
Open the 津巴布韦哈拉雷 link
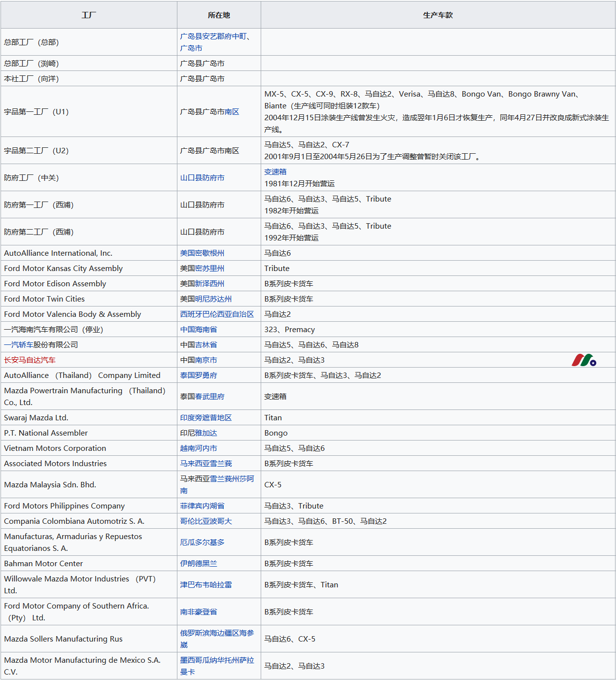pos(206,585)
